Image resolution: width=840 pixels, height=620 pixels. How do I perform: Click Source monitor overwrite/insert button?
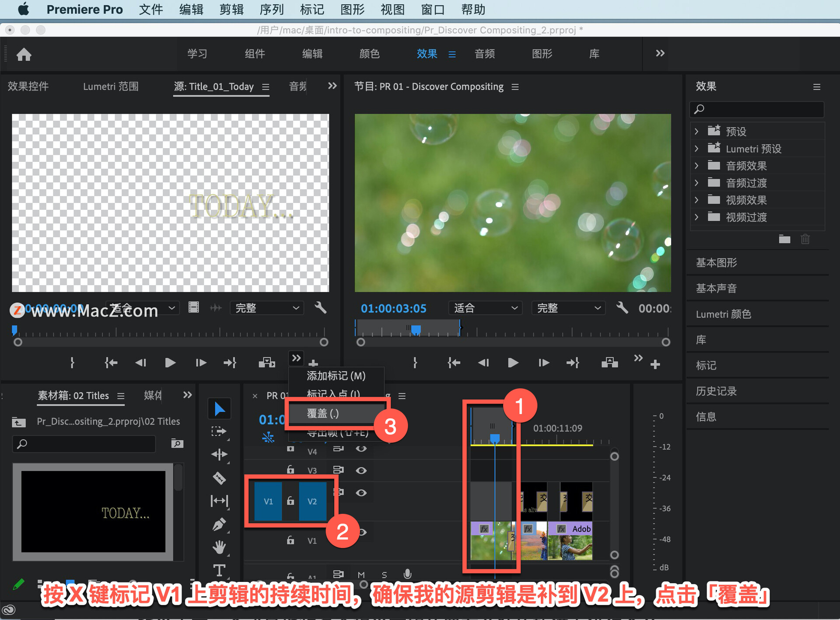click(267, 362)
